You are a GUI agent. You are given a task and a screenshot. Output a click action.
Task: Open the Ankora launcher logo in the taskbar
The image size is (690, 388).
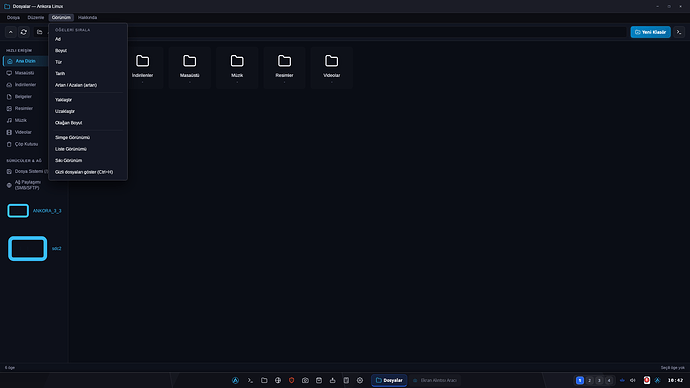pos(235,381)
